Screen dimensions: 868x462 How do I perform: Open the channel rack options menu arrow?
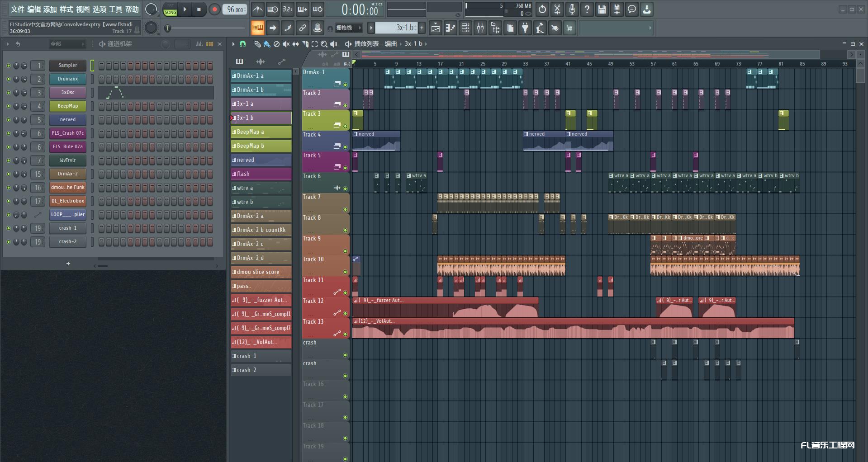8,44
